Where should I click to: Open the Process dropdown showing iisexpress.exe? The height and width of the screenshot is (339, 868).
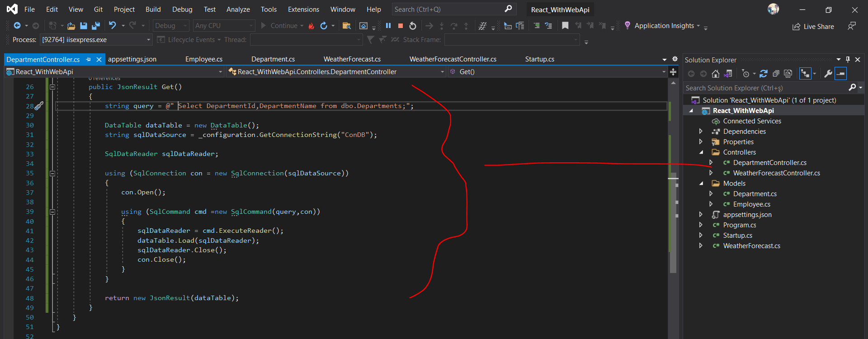coord(148,40)
